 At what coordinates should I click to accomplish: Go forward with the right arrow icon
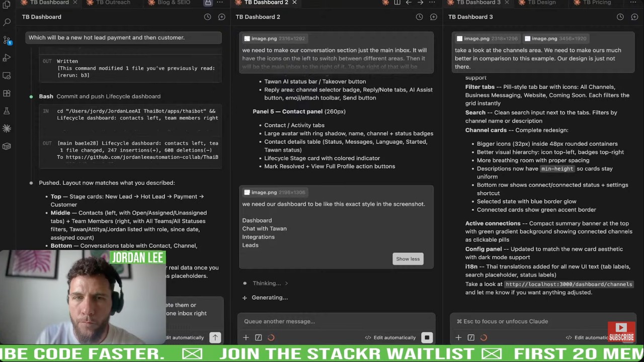(420, 3)
